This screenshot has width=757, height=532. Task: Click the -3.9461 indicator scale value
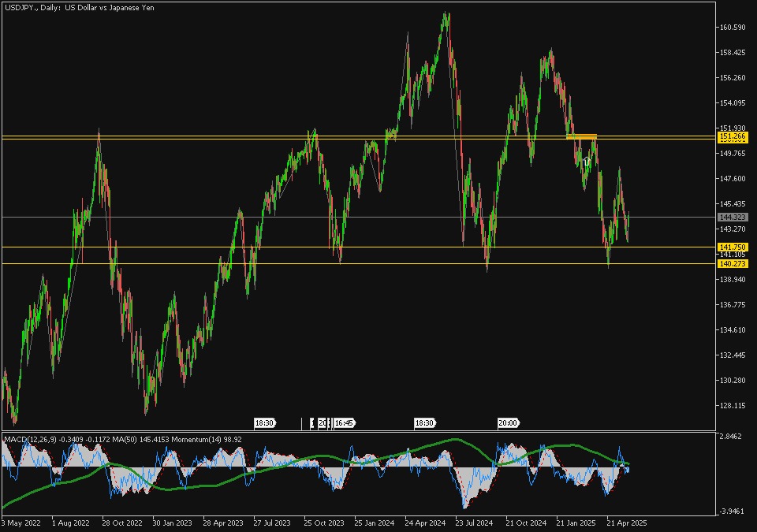point(730,512)
